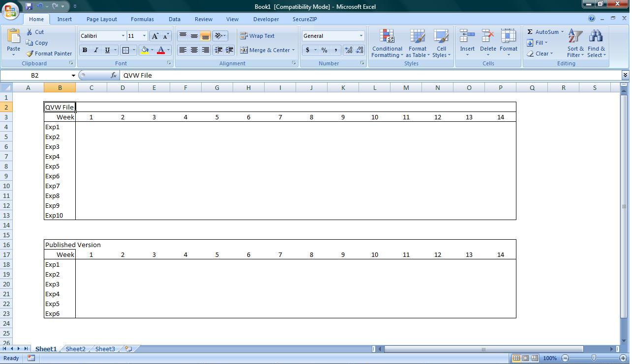Open Cell Styles gallery

coord(441,43)
